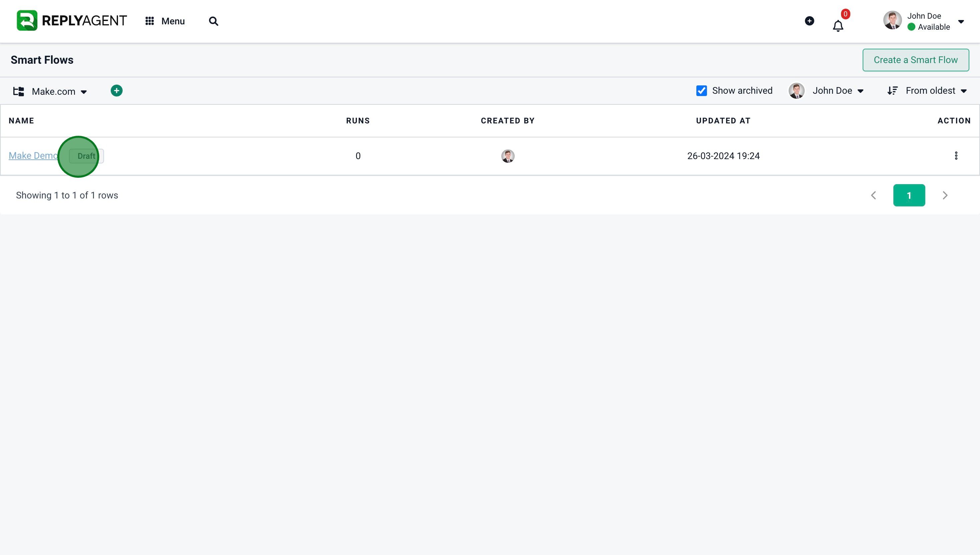
Task: Click the Draft status badge
Action: click(x=86, y=156)
